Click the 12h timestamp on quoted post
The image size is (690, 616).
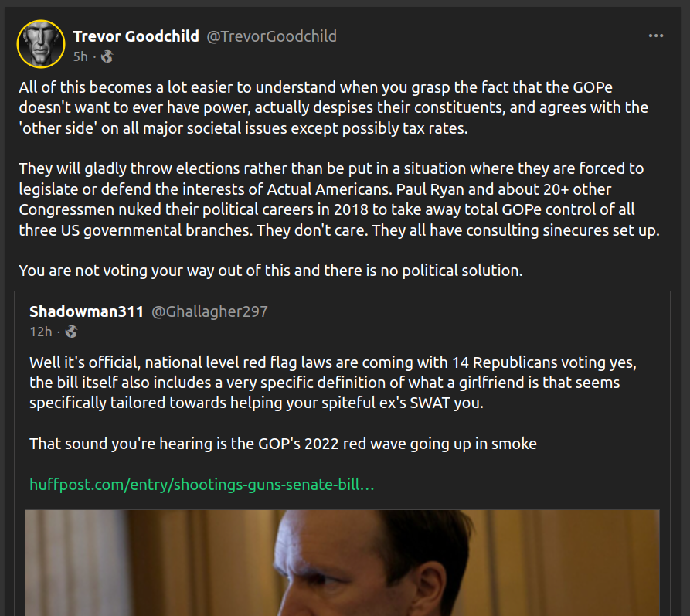pyautogui.click(x=40, y=332)
